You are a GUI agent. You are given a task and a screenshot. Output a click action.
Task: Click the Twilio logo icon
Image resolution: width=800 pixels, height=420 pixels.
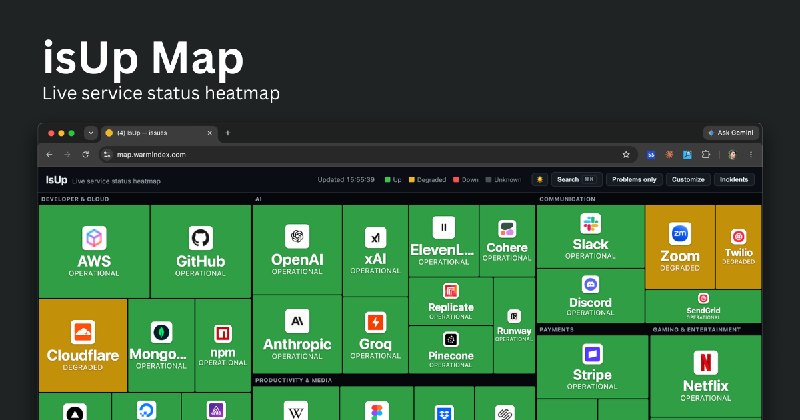coord(738,236)
